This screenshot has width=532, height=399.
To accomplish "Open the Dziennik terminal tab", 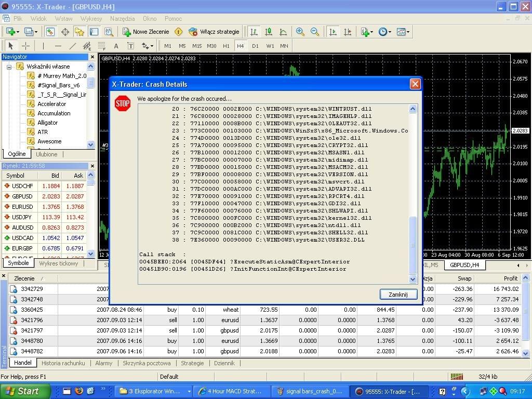I will [224, 363].
